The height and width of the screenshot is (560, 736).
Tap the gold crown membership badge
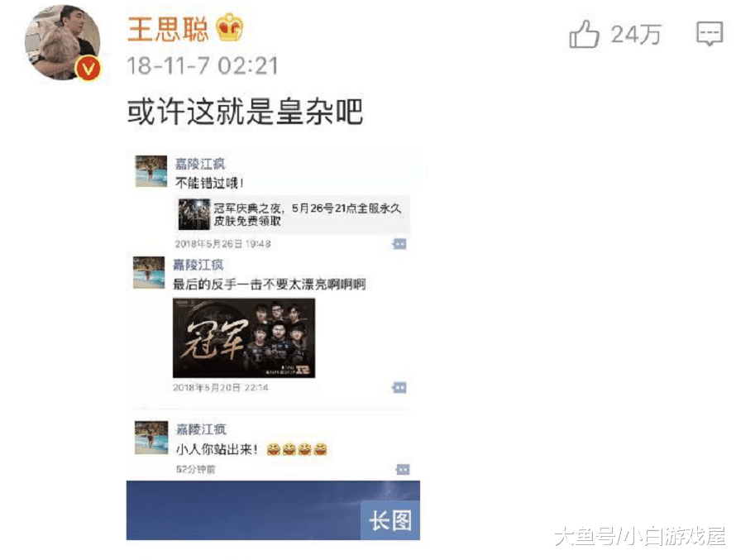[230, 27]
